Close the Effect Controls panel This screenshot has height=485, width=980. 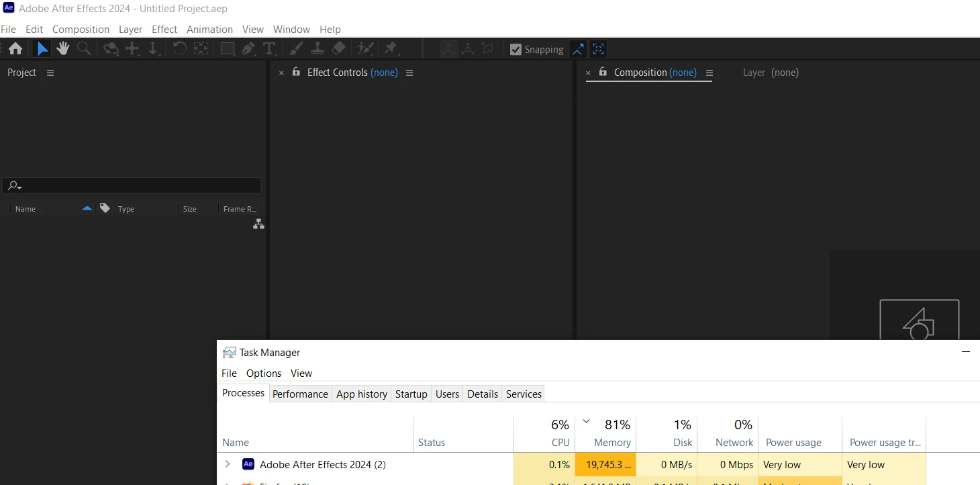click(281, 73)
